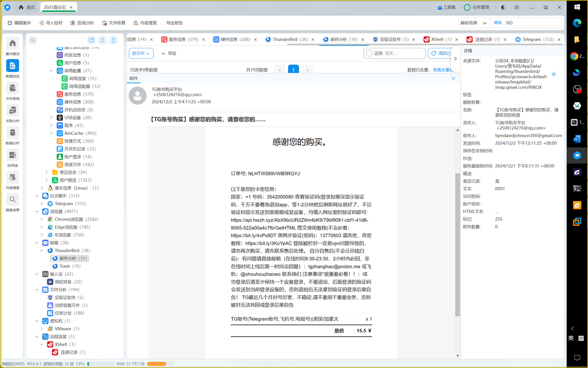Click the tree search magnifier icon
Screen dimensions: 588x368
(x=33, y=40)
